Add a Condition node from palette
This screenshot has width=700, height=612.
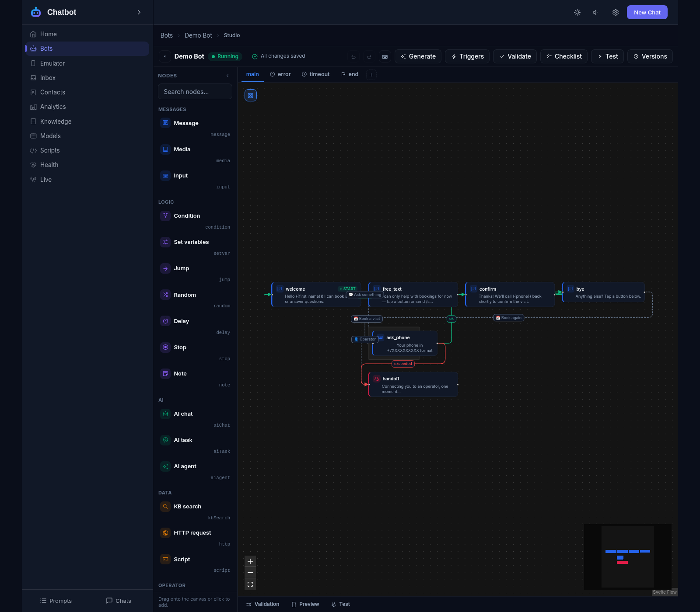coord(195,221)
